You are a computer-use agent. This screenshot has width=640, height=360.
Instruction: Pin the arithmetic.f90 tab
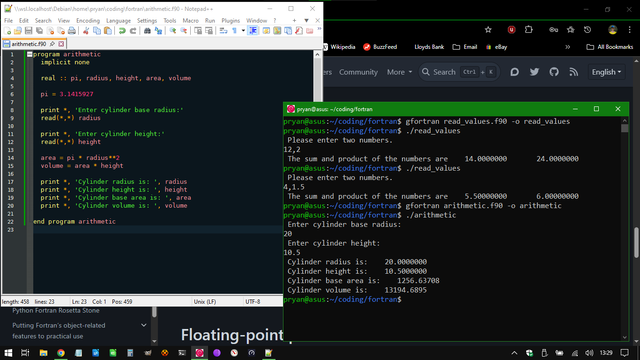[x=52, y=44]
